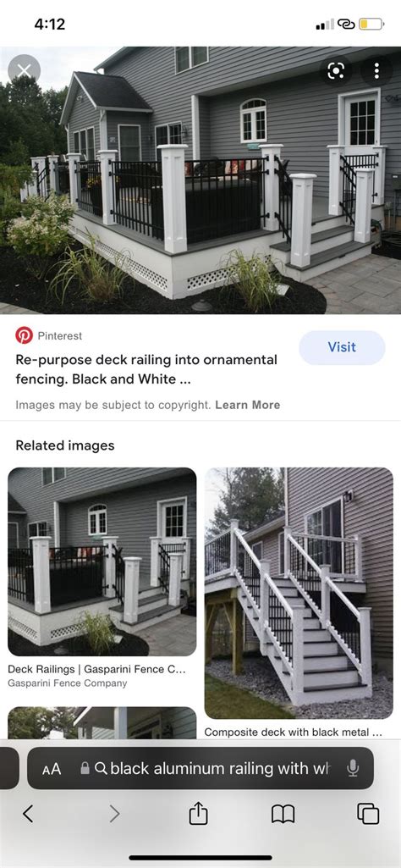The height and width of the screenshot is (868, 401).
Task: Open Re-purpose deck railing title link
Action: (x=146, y=369)
